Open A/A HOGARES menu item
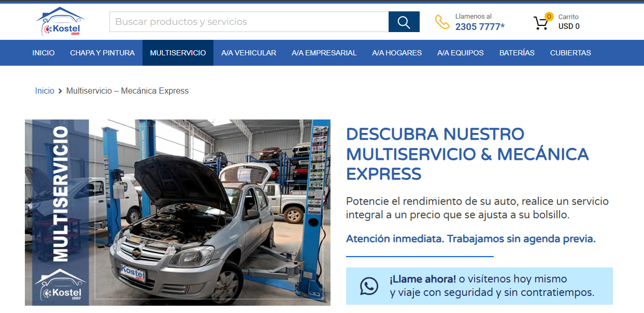Viewport: 644px width, 313px height. pyautogui.click(x=397, y=53)
